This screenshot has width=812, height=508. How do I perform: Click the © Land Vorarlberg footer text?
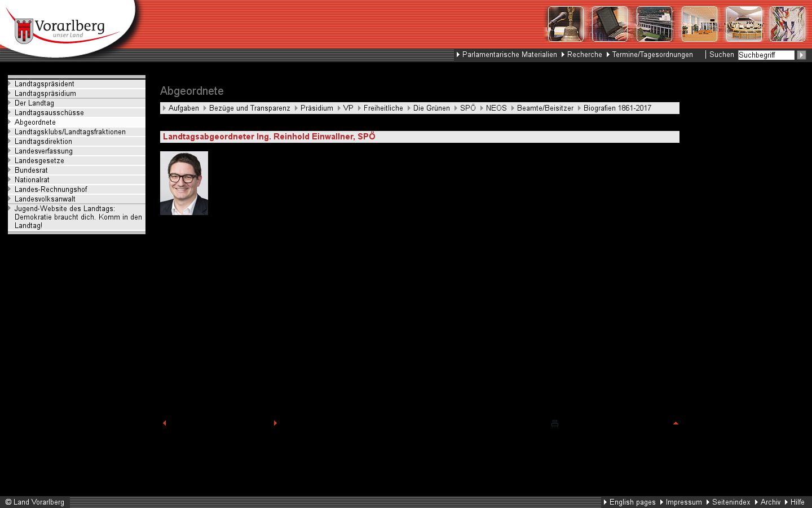pyautogui.click(x=35, y=502)
